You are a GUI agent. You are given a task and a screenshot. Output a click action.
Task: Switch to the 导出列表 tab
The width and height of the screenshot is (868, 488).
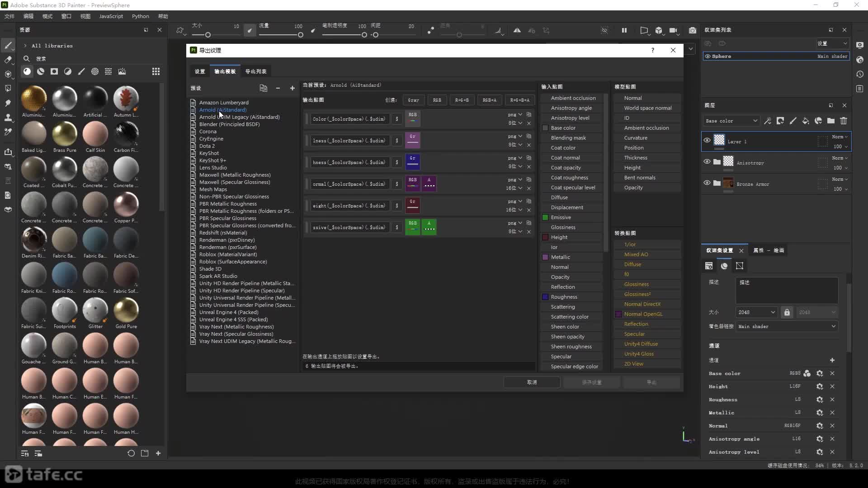tap(256, 71)
